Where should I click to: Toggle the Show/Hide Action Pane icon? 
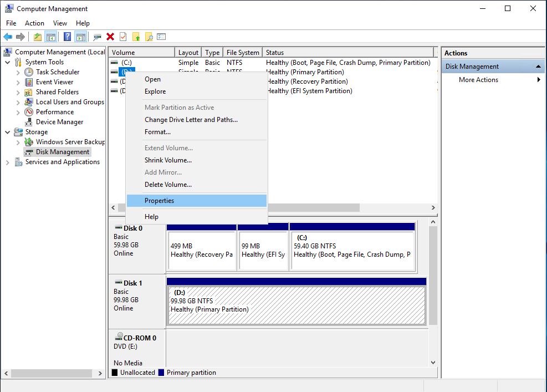pos(80,37)
